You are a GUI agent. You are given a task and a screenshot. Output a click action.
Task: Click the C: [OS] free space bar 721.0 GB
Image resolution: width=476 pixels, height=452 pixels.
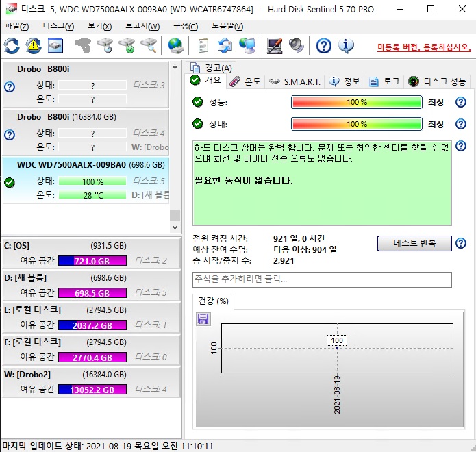pyautogui.click(x=92, y=261)
